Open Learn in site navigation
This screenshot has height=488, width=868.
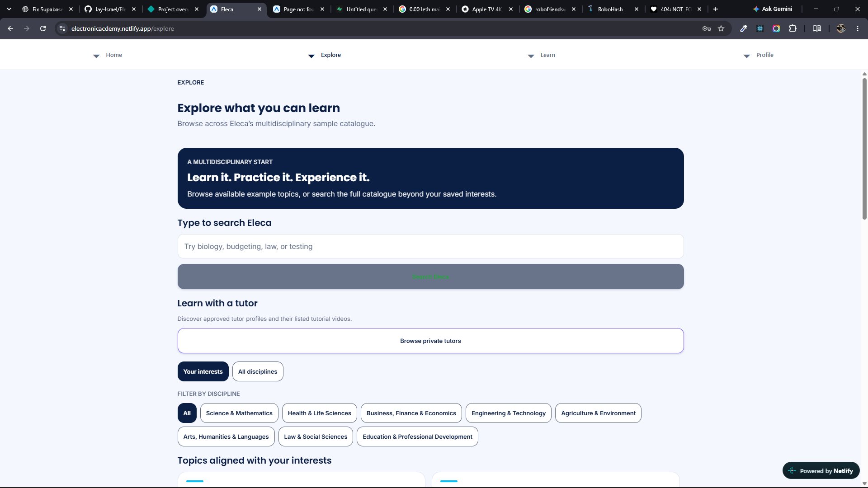548,55
